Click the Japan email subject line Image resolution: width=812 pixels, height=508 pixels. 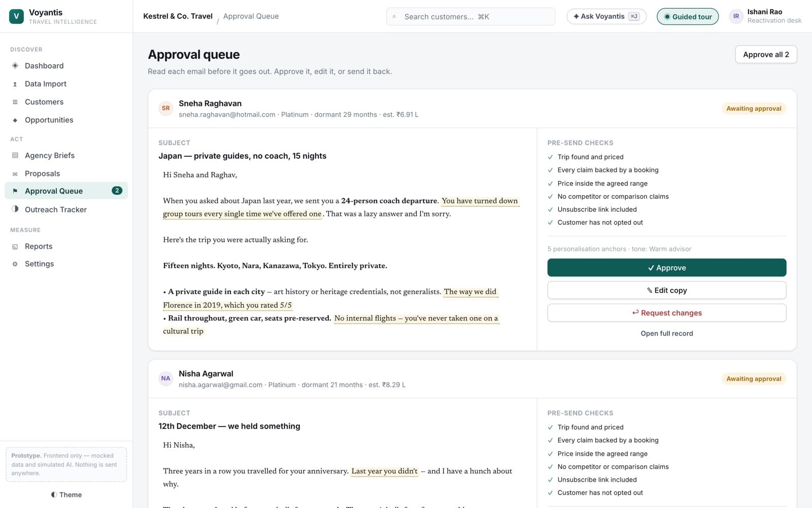(x=243, y=156)
